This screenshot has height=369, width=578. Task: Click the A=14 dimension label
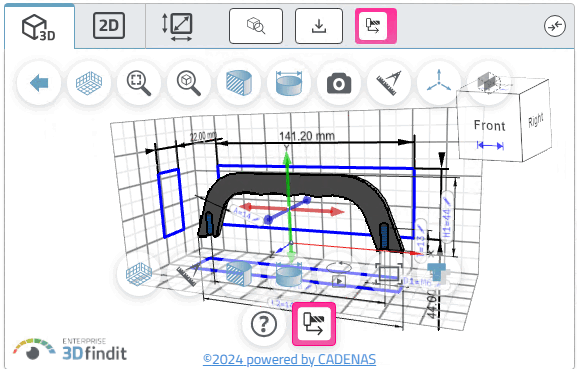click(x=246, y=215)
